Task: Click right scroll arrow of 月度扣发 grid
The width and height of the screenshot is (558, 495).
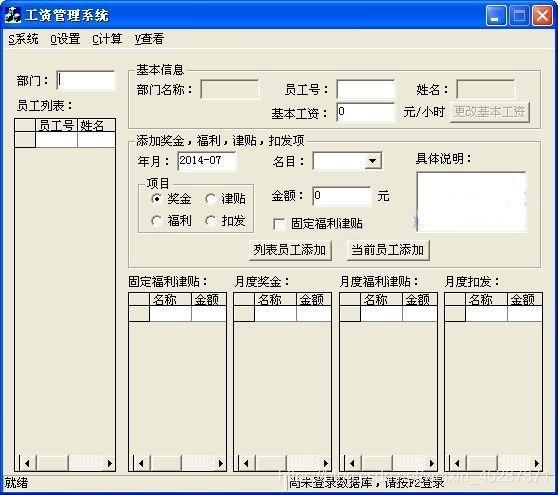Action: (537, 463)
